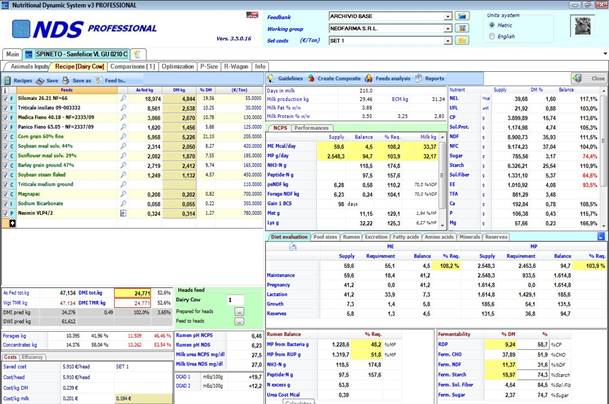The height and width of the screenshot is (404, 609).
Task: Click the new-tab icon beside the SPINETO tab
Action: coord(137,54)
